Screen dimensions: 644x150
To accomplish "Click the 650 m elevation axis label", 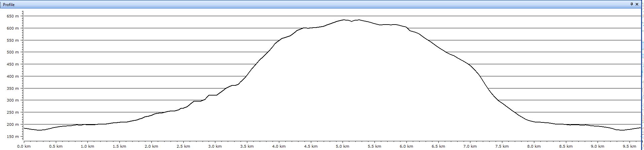I will (x=13, y=16).
